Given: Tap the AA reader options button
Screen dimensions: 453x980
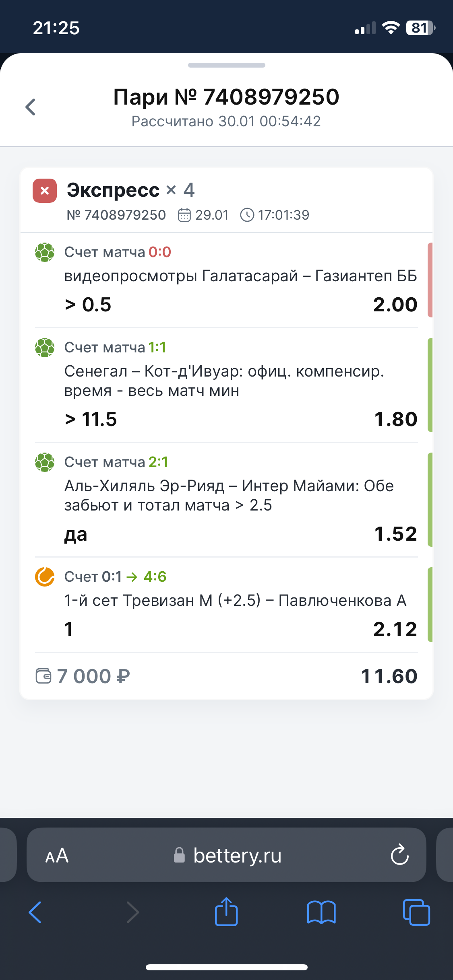Looking at the screenshot, I should [x=57, y=855].
